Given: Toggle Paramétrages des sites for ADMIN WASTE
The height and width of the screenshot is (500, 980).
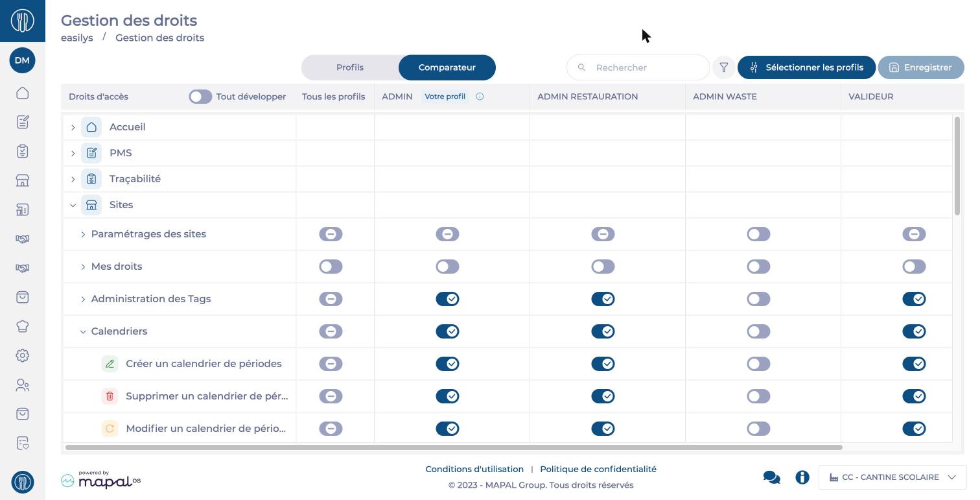Looking at the screenshot, I should [758, 234].
